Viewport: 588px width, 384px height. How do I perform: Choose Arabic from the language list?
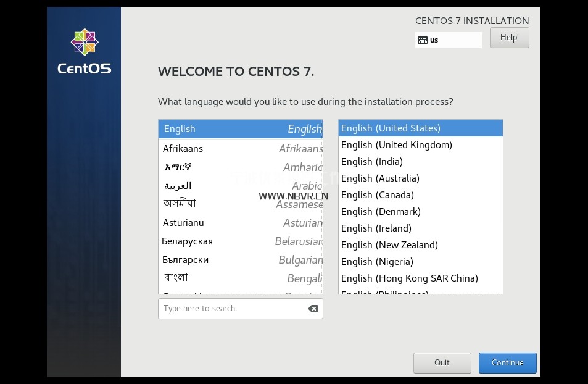click(240, 186)
